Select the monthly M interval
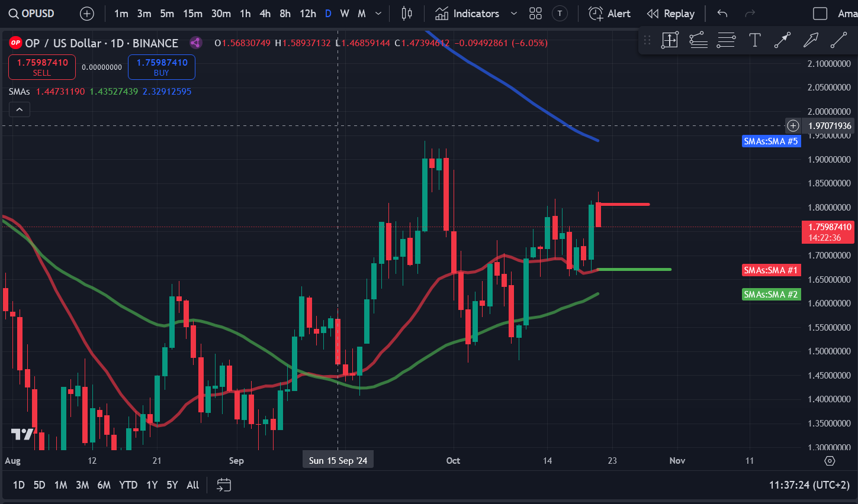This screenshot has width=858, height=504. [362, 13]
